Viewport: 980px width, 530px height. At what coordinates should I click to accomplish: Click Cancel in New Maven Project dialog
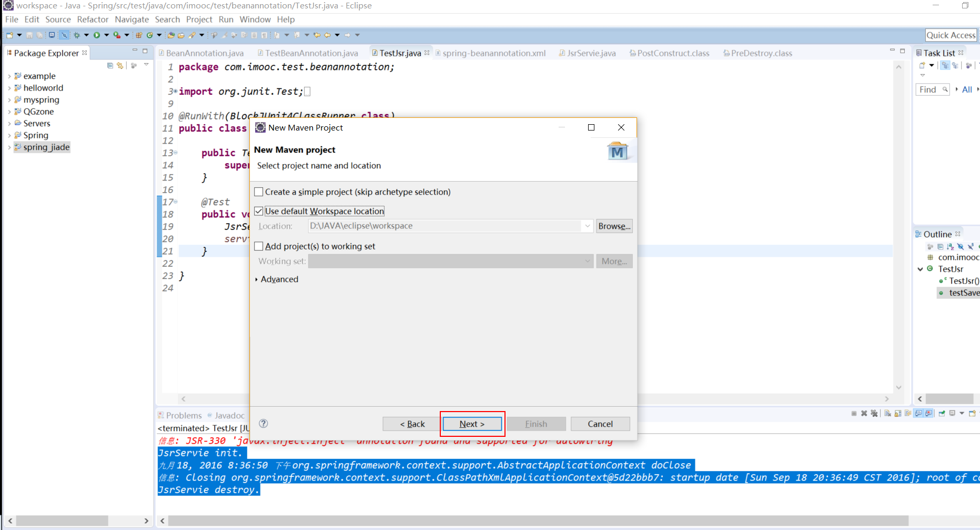[600, 424]
